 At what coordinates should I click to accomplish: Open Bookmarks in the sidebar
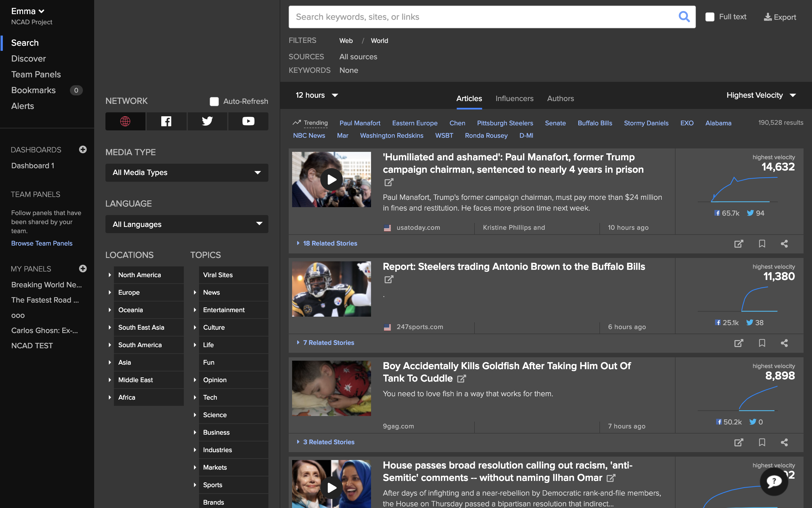pyautogui.click(x=33, y=90)
